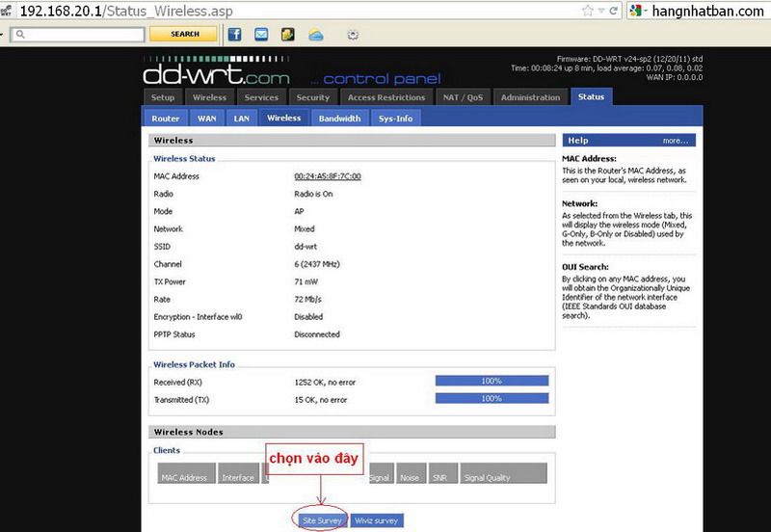Click the 'OUI Search:' help heading

tap(585, 267)
